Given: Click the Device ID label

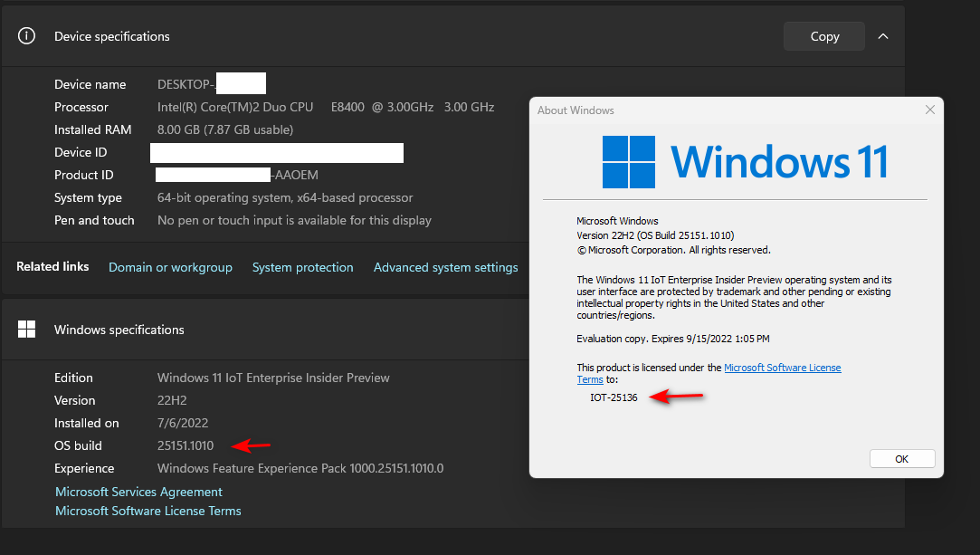Looking at the screenshot, I should click(81, 152).
